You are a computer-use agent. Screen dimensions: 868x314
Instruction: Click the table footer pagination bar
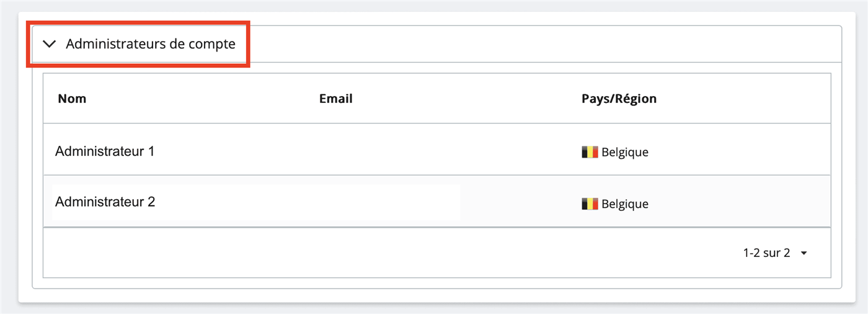tap(436, 253)
